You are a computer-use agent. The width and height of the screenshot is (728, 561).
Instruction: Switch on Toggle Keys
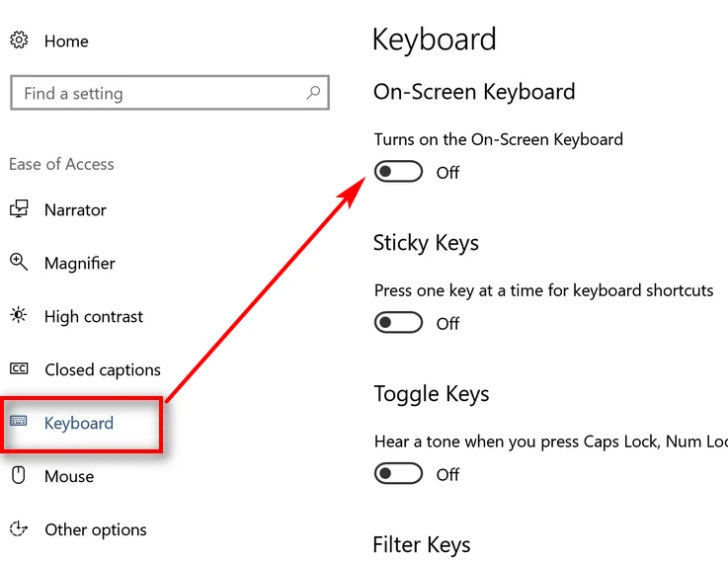(x=398, y=474)
